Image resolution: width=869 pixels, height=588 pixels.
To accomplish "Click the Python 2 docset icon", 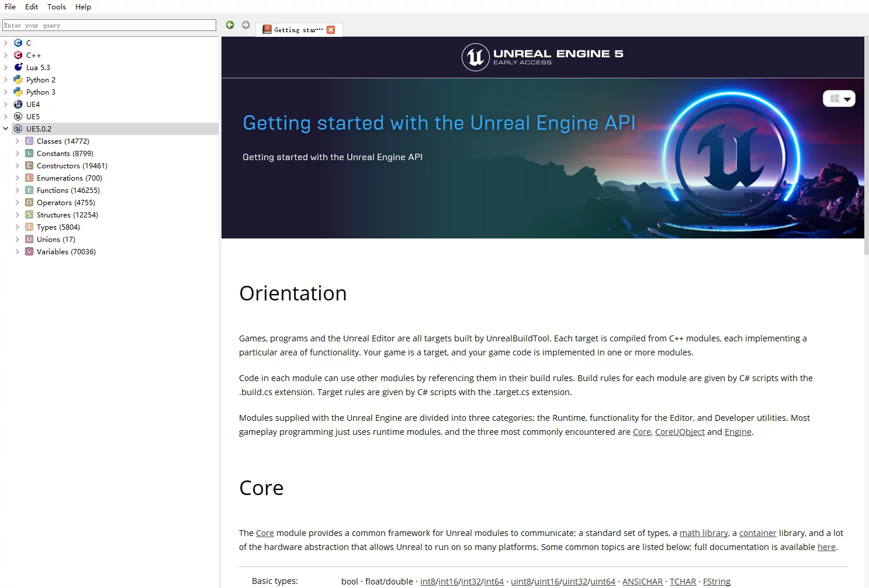I will [18, 79].
